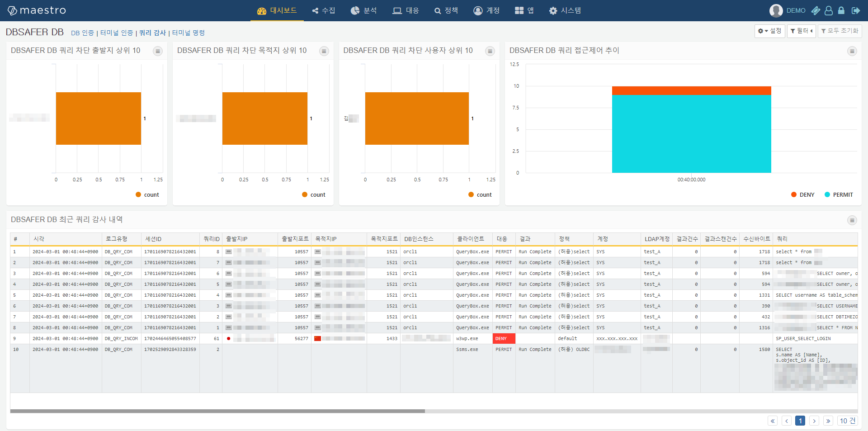Go to previous page of audit list

[x=787, y=421]
